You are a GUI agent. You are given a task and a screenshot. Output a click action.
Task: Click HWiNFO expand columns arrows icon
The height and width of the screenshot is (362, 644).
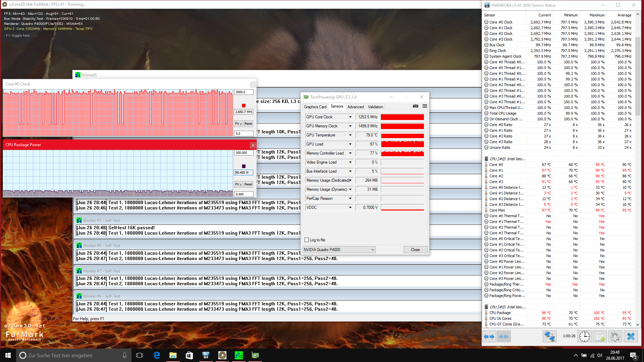coord(489,337)
